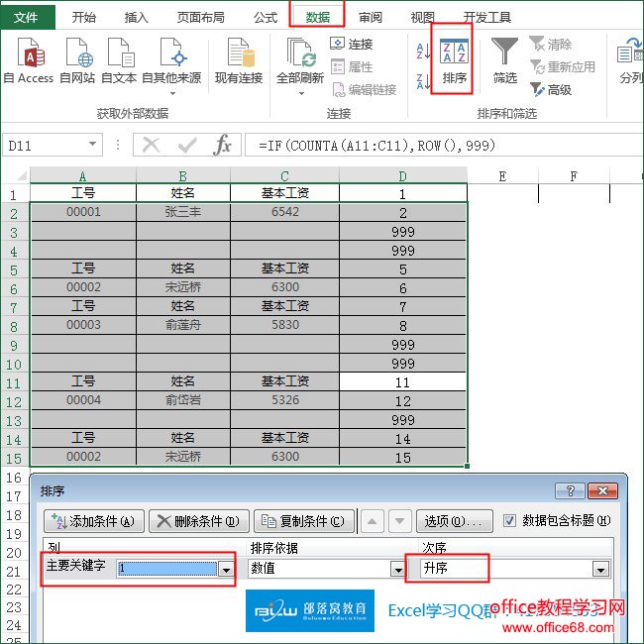Switch to the Data (数据) tab
This screenshot has width=644, height=644.
[317, 17]
